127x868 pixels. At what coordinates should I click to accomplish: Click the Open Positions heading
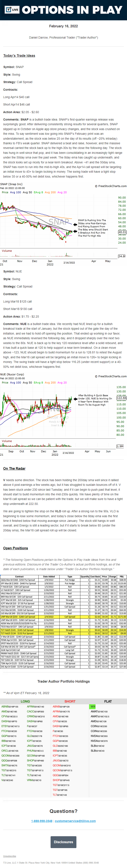[x=15, y=548]
